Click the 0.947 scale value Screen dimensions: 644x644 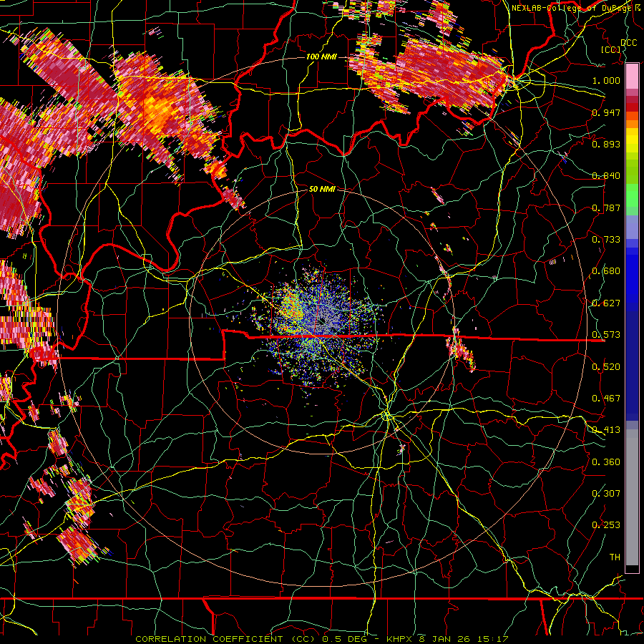606,112
